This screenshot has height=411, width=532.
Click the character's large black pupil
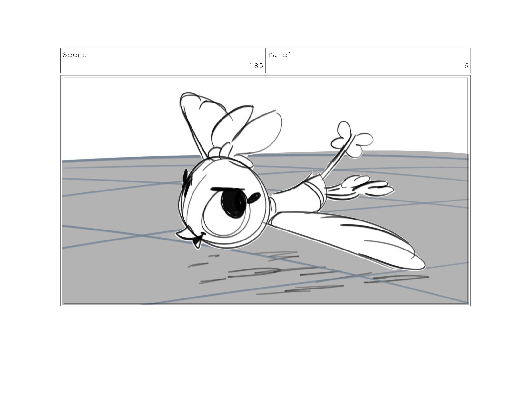pyautogui.click(x=233, y=202)
